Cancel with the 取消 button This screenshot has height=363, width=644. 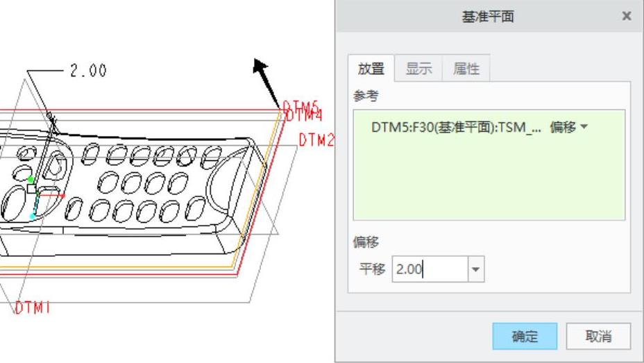pos(598,337)
